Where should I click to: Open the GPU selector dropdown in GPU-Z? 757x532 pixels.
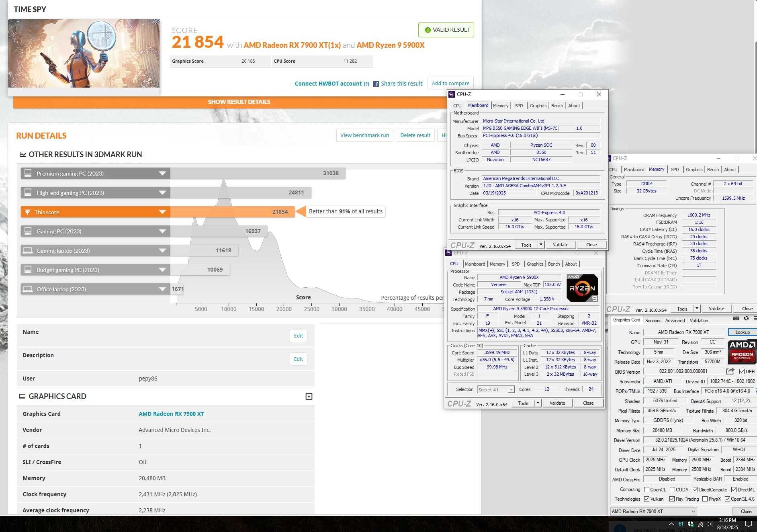pyautogui.click(x=653, y=512)
